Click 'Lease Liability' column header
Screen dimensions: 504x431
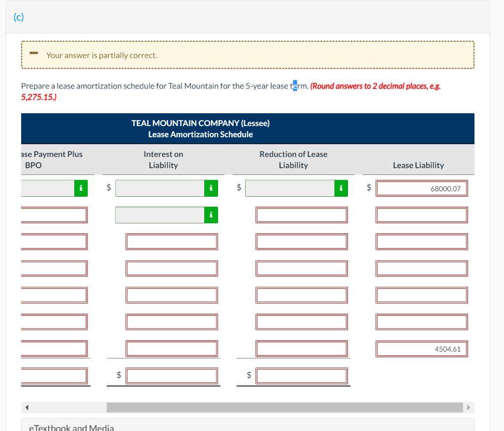coord(418,165)
